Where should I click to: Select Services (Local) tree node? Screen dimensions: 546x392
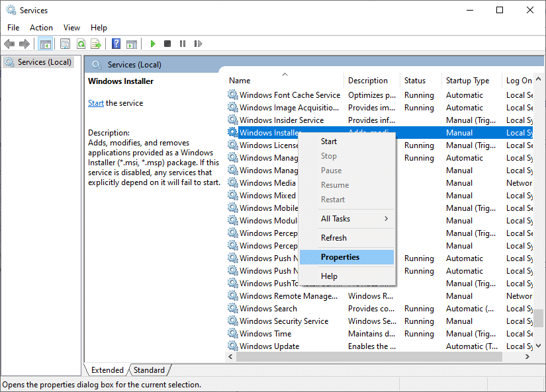[x=38, y=62]
